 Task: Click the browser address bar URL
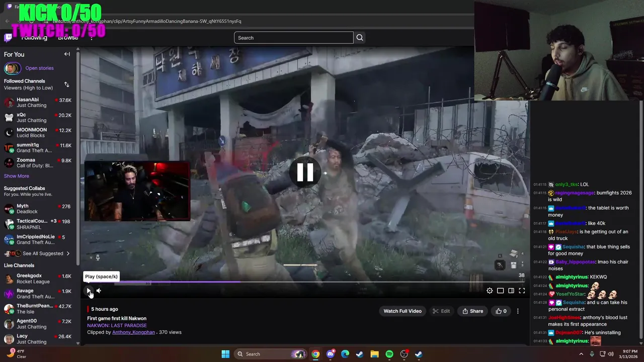(x=147, y=21)
